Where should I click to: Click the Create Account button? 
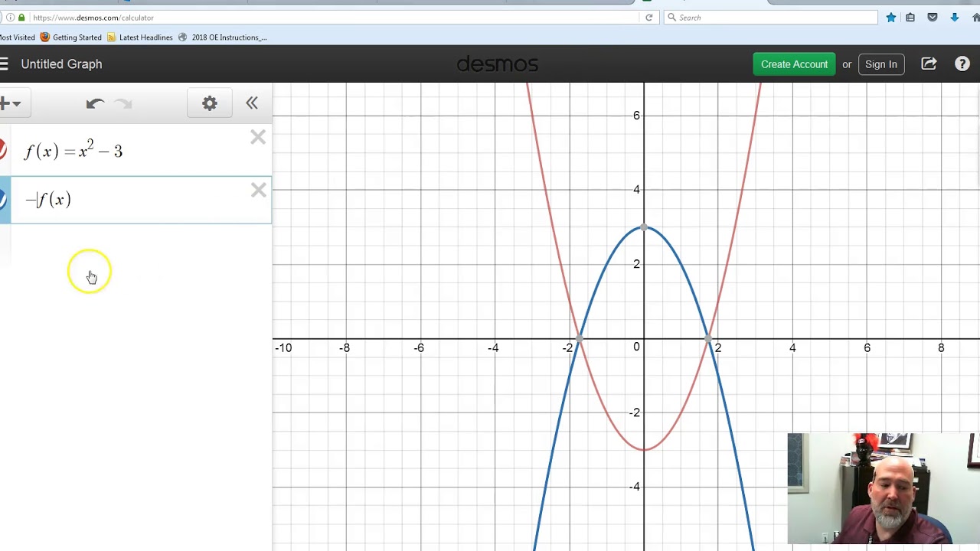[x=794, y=64]
